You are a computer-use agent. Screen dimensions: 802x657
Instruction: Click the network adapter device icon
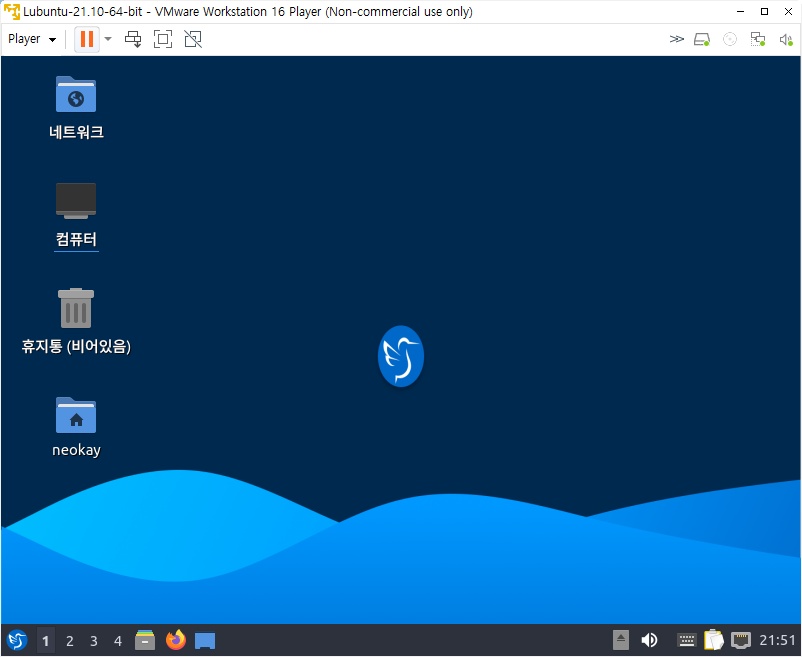pos(758,39)
